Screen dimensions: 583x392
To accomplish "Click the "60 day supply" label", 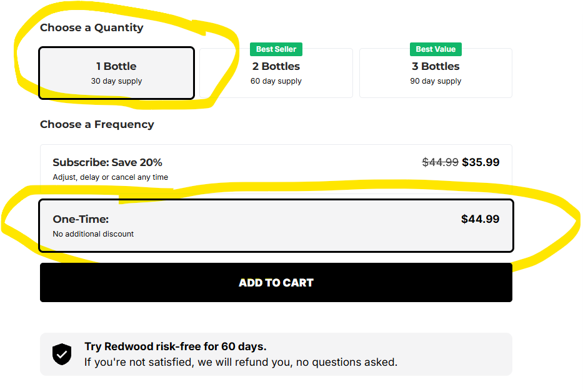I will (276, 81).
